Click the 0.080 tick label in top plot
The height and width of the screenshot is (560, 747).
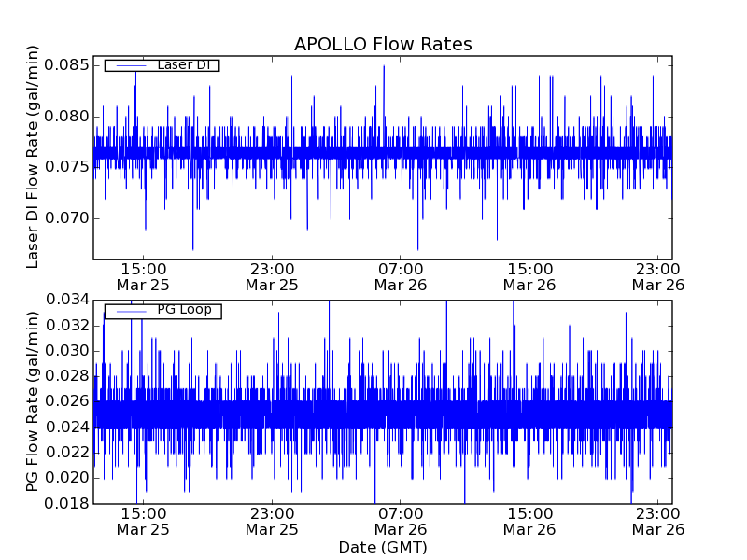[x=66, y=116]
